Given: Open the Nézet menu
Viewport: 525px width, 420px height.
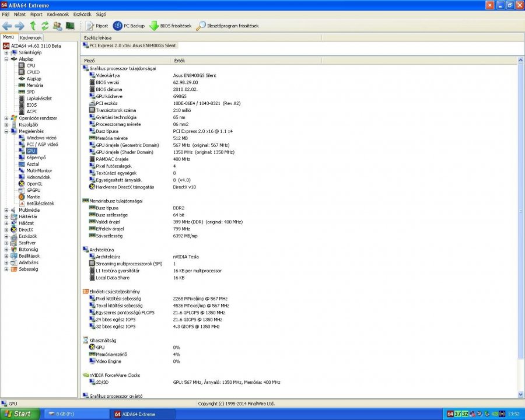Looking at the screenshot, I should tap(20, 15).
